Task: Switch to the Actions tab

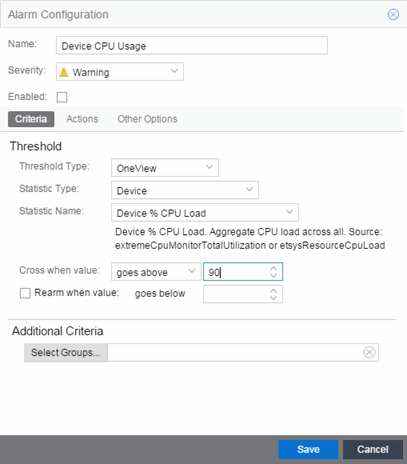Action: click(82, 119)
